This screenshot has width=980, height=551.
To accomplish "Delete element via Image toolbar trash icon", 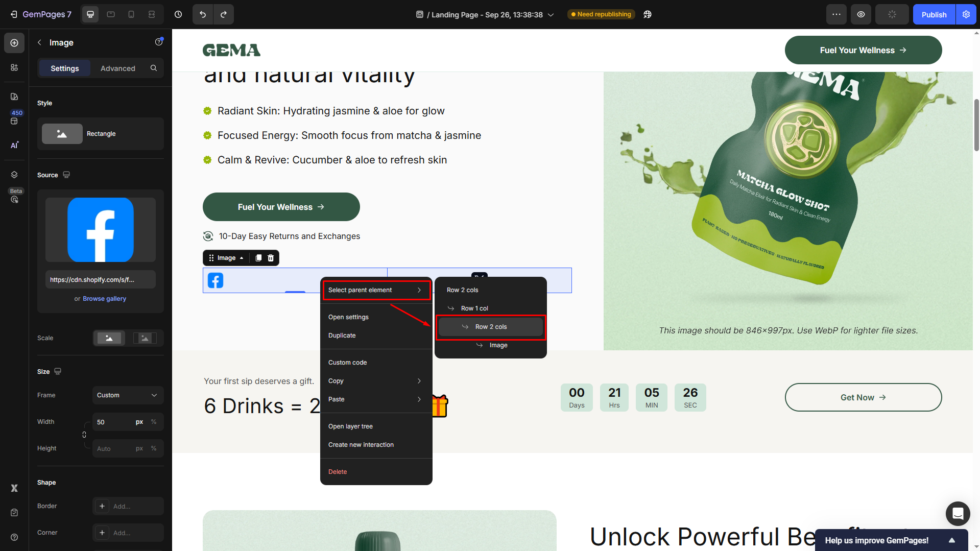I will (x=271, y=258).
